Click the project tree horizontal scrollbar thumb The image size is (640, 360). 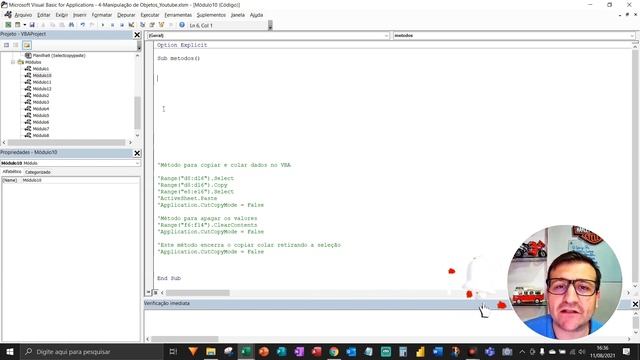67,142
